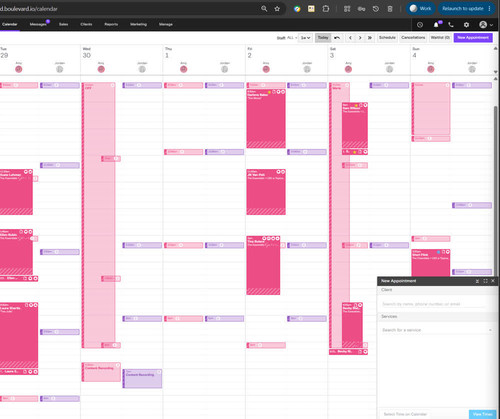Click the scroll-down arrow beside staff avatars

coord(496,72)
